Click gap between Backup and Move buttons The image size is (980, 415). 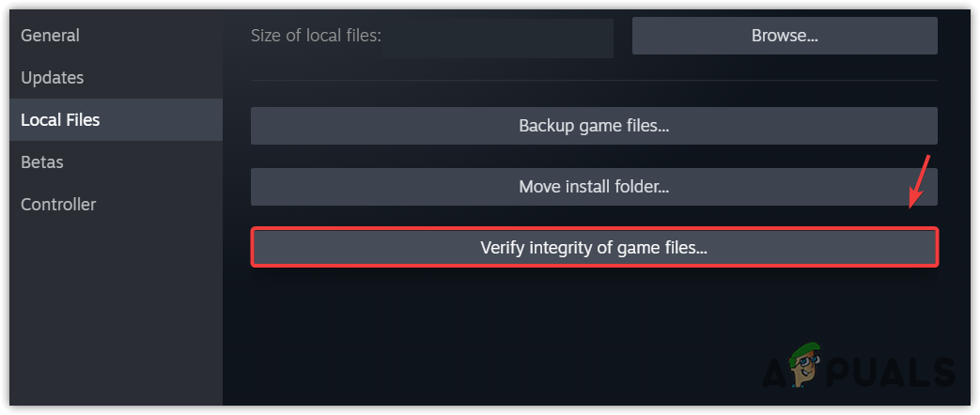[594, 157]
